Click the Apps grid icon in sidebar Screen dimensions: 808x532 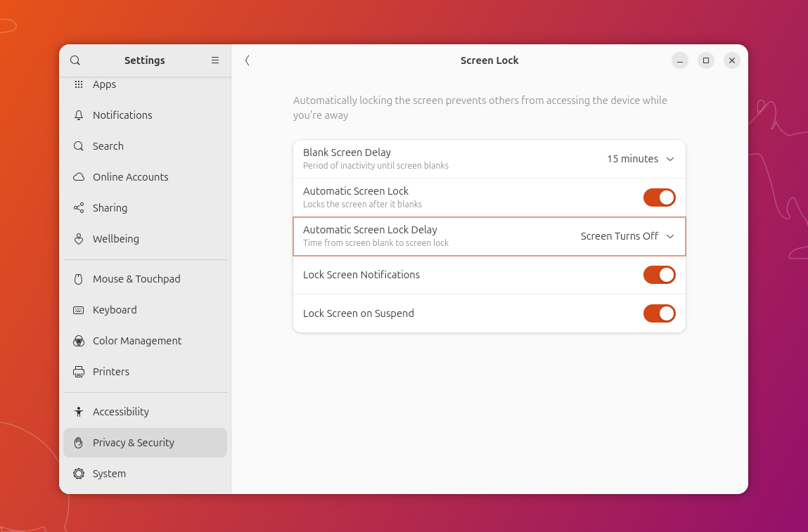point(78,84)
